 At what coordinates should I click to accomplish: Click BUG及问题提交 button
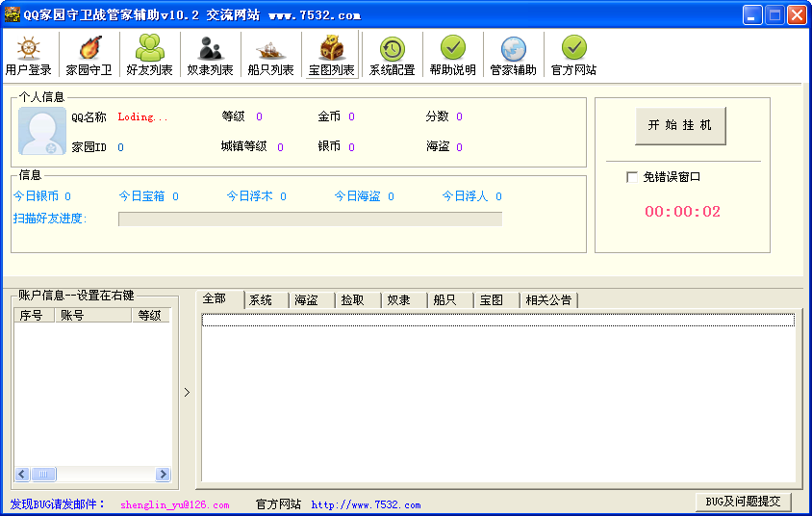tap(743, 502)
